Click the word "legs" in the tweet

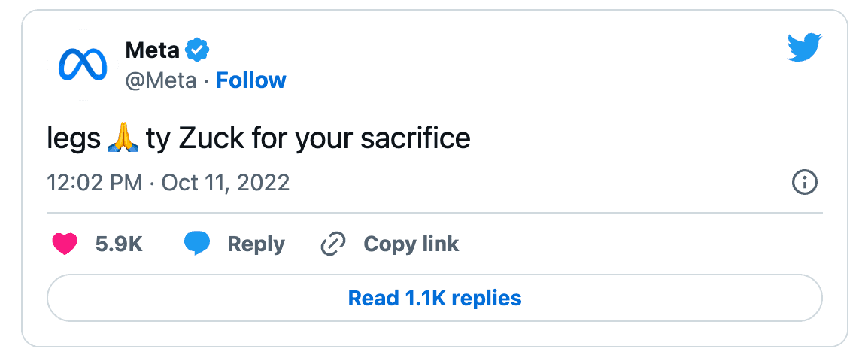(x=74, y=140)
